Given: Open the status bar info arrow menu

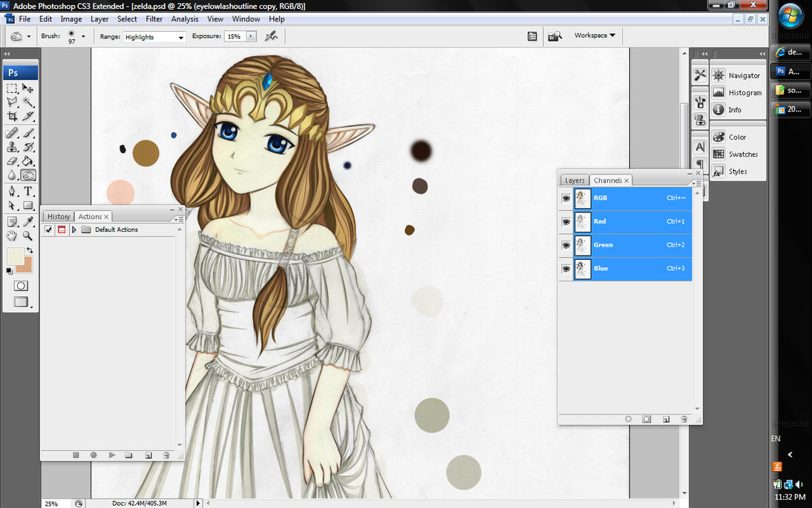Looking at the screenshot, I should coord(197,503).
